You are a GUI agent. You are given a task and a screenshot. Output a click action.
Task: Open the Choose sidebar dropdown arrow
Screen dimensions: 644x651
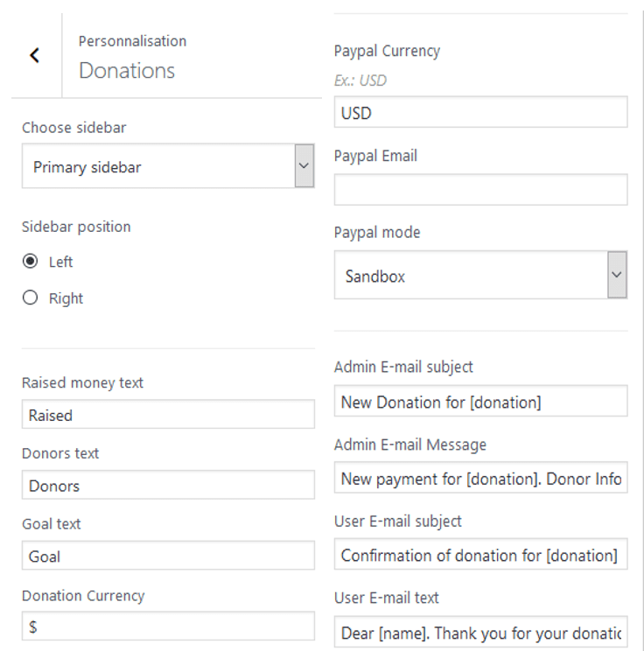(x=304, y=165)
